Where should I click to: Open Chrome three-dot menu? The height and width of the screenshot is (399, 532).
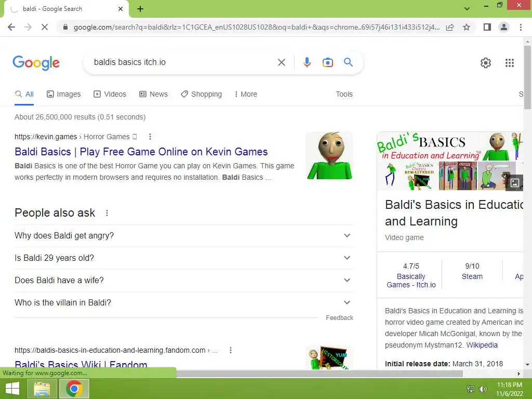pos(521,27)
